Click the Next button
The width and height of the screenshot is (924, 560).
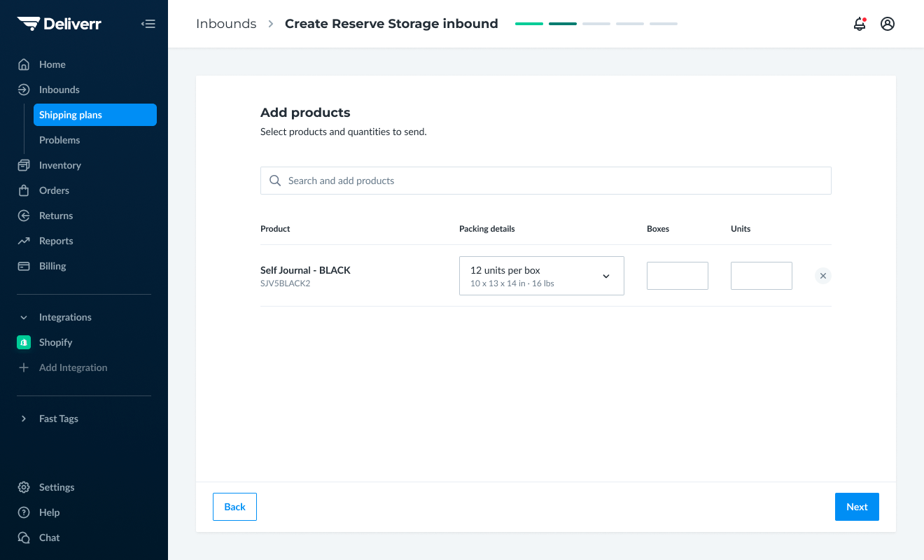click(x=857, y=506)
